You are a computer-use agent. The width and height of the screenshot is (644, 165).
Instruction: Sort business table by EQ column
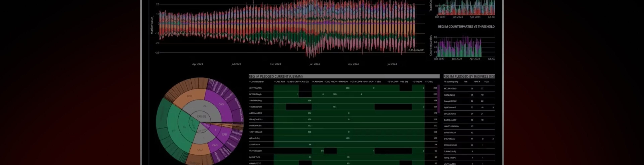(x=486, y=82)
